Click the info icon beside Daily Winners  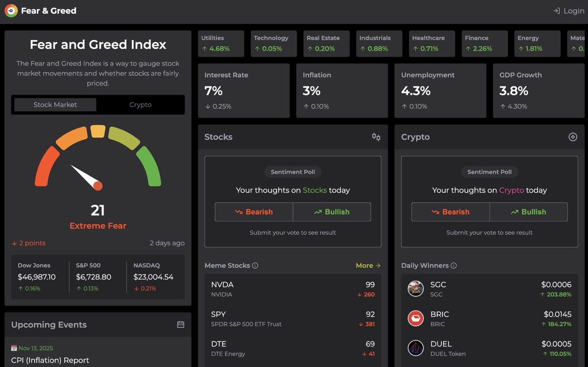pyautogui.click(x=453, y=266)
